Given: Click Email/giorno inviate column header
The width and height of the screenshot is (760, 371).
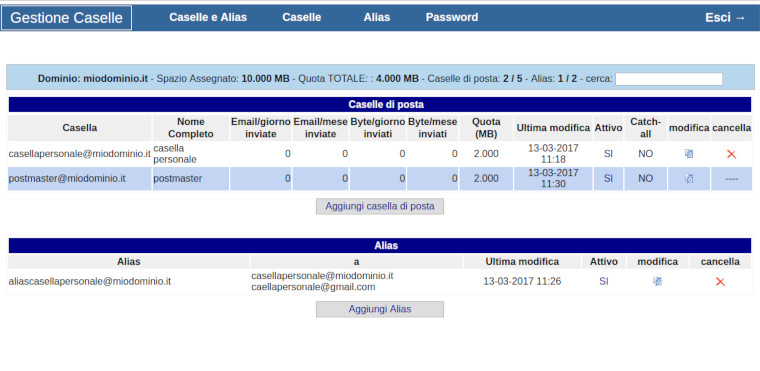Looking at the screenshot, I should point(261,128).
